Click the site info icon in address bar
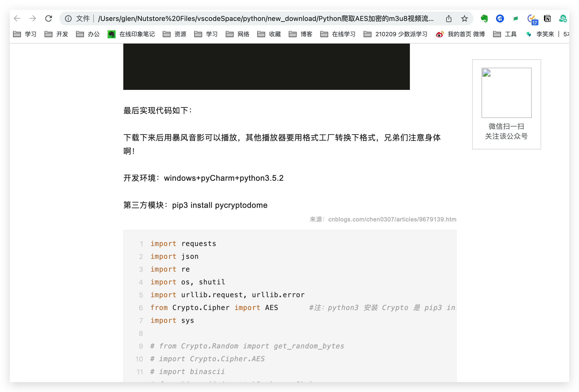This screenshot has width=579, height=392. [68, 18]
